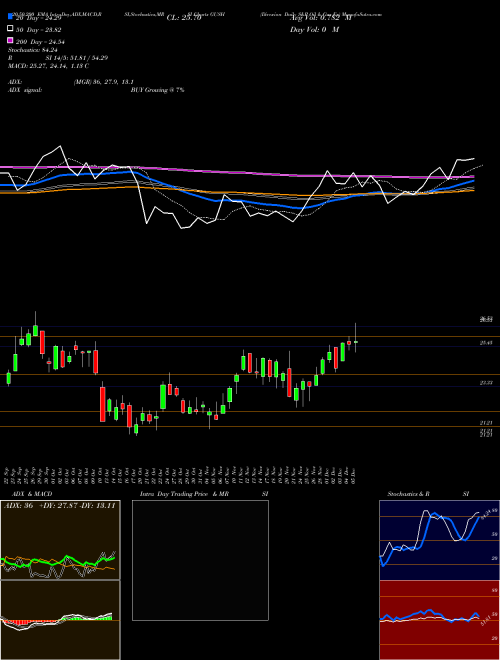Click the 'Stochastics: 84.24' reading

click(x=33, y=50)
